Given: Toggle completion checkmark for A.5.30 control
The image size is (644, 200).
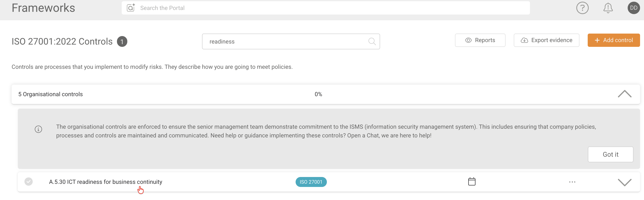Looking at the screenshot, I should 29,182.
